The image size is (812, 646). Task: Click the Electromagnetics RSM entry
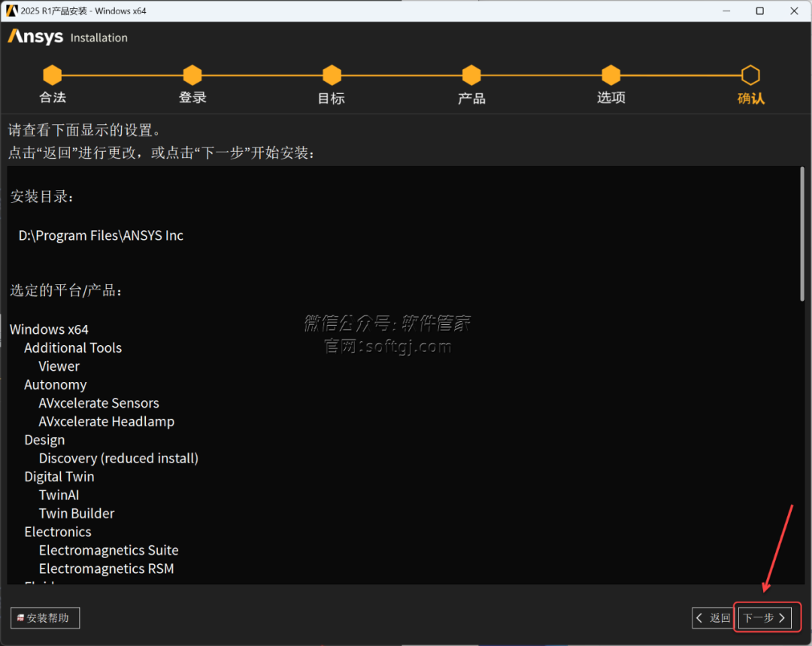(107, 569)
